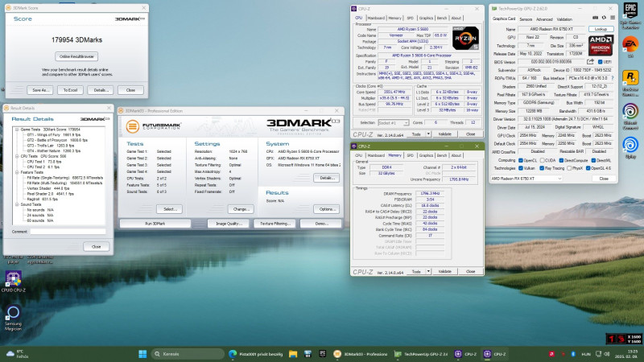
Task: Open the Socket #1 selection dropdown in CPU-Z
Action: [x=393, y=123]
